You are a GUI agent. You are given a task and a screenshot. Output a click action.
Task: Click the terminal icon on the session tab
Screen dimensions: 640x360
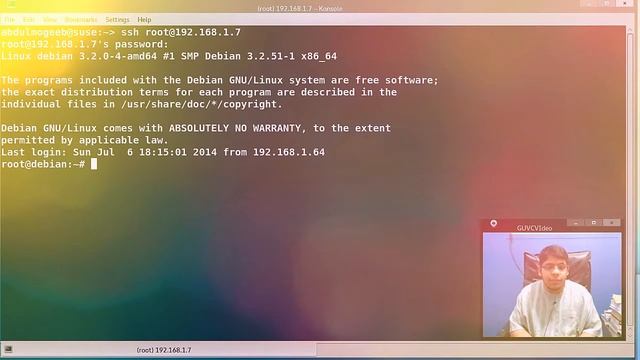coord(8,349)
